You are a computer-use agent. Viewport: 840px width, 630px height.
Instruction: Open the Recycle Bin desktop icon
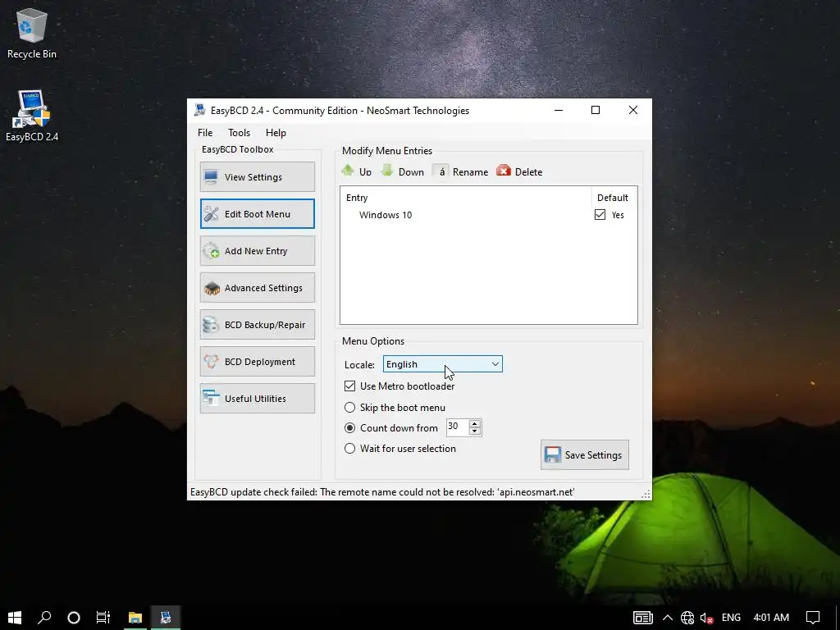tap(32, 34)
